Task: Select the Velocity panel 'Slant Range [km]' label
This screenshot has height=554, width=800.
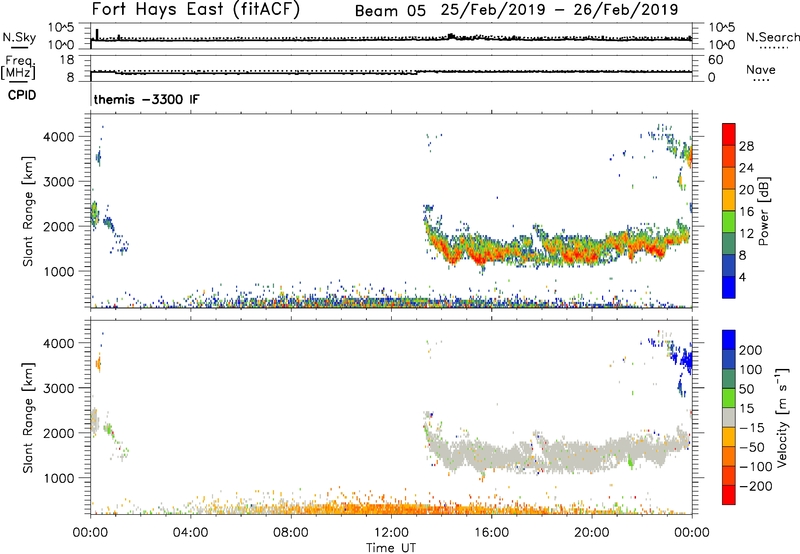Action: (x=28, y=417)
